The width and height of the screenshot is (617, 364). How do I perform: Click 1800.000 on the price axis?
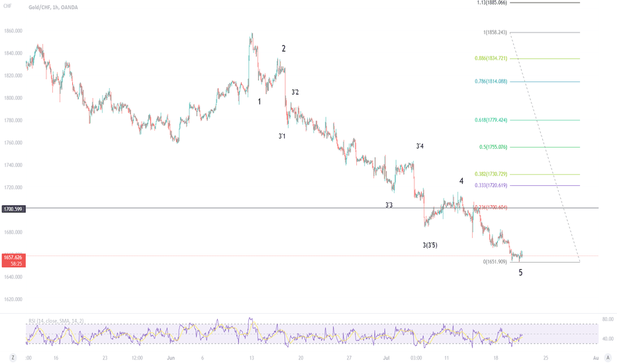pyautogui.click(x=13, y=98)
